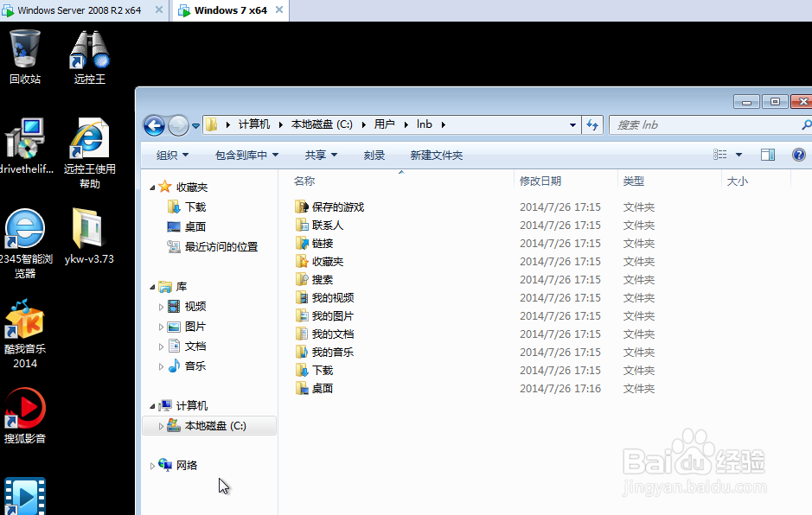The height and width of the screenshot is (515, 812).
Task: Click the Forward navigation arrow in Explorer
Action: [x=178, y=125]
